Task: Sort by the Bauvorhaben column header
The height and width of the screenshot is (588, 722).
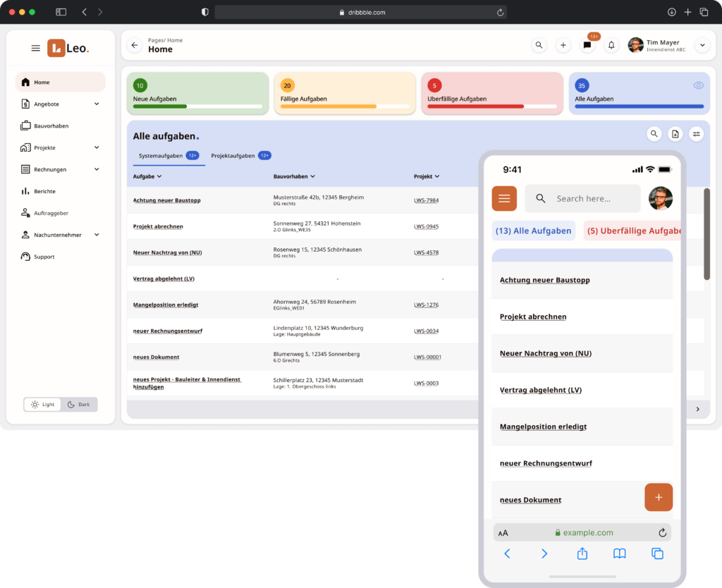Action: 294,176
